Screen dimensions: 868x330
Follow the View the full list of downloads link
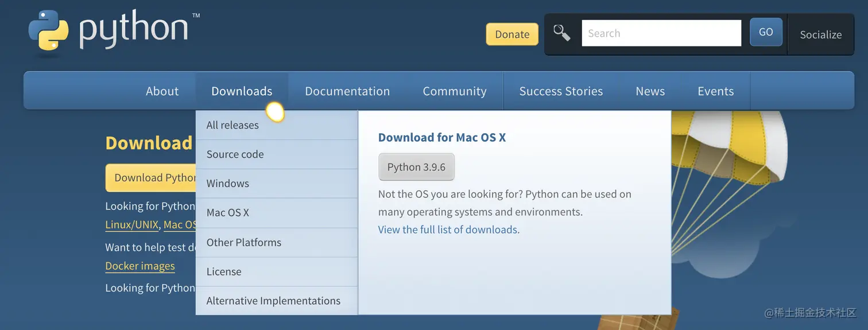coord(448,230)
